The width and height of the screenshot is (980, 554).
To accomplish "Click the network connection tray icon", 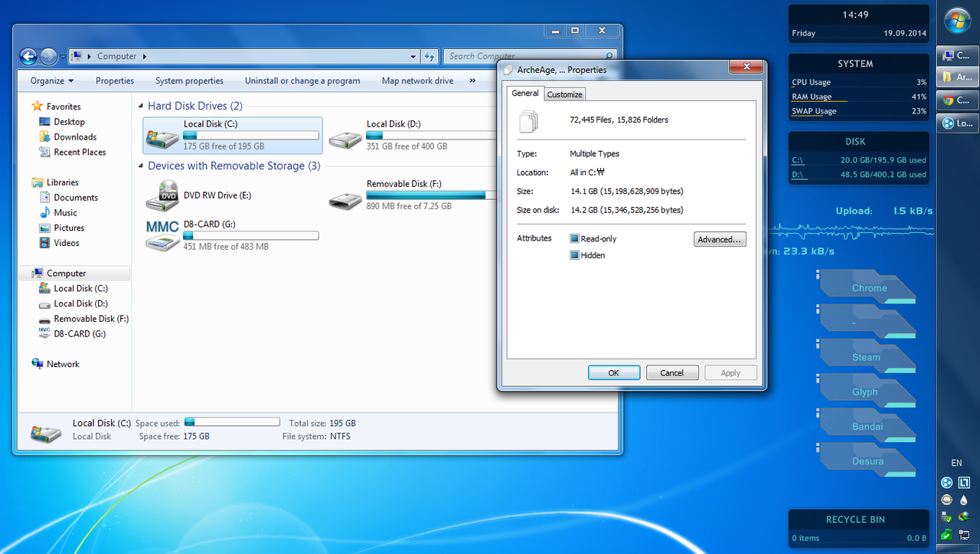I will (x=964, y=534).
